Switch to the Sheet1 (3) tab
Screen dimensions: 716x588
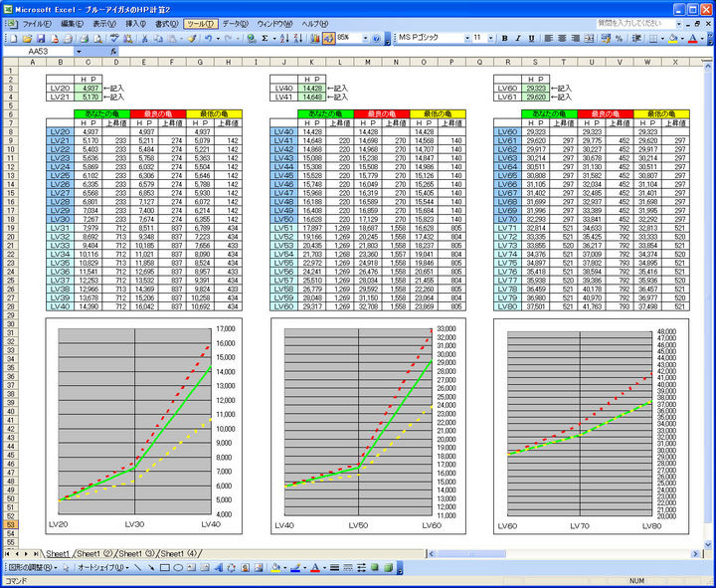point(136,554)
